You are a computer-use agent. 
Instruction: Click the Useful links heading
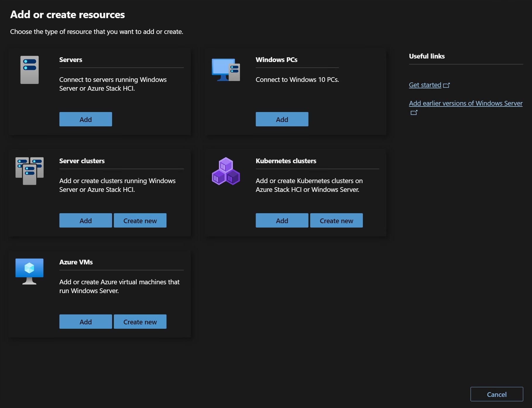(427, 56)
